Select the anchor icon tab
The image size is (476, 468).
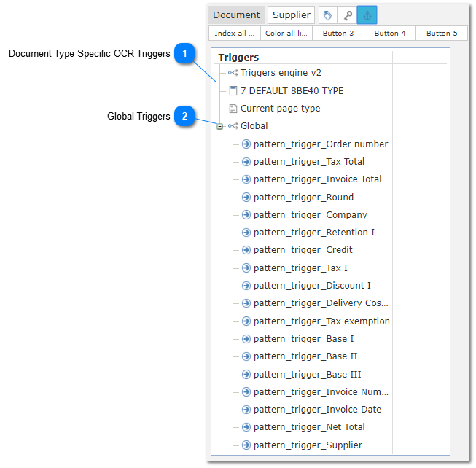tap(367, 15)
